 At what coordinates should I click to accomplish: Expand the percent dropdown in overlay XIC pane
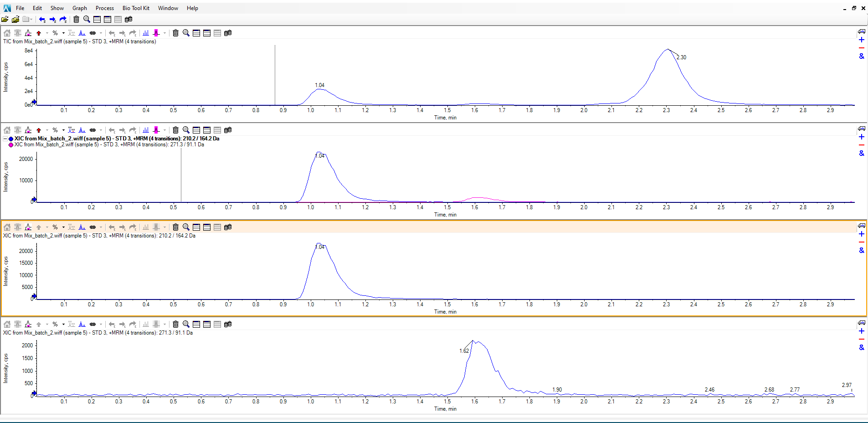click(63, 130)
